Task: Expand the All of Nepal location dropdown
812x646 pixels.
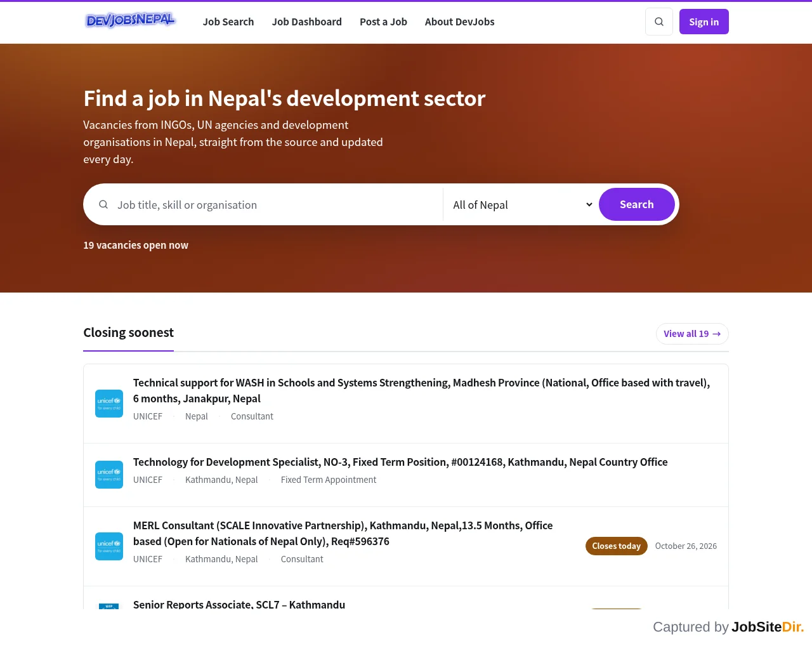Action: coord(523,205)
